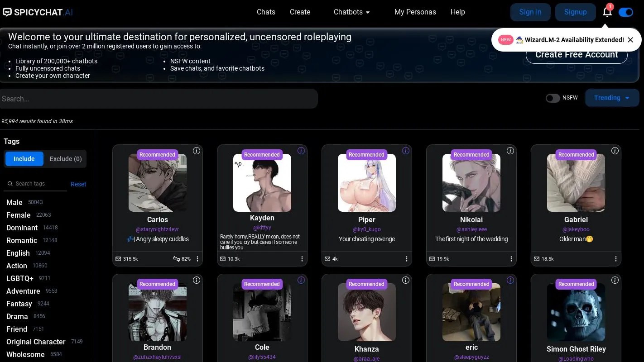This screenshot has height=362, width=644.
Task: Click the info icon on eric's card
Action: [x=510, y=280]
